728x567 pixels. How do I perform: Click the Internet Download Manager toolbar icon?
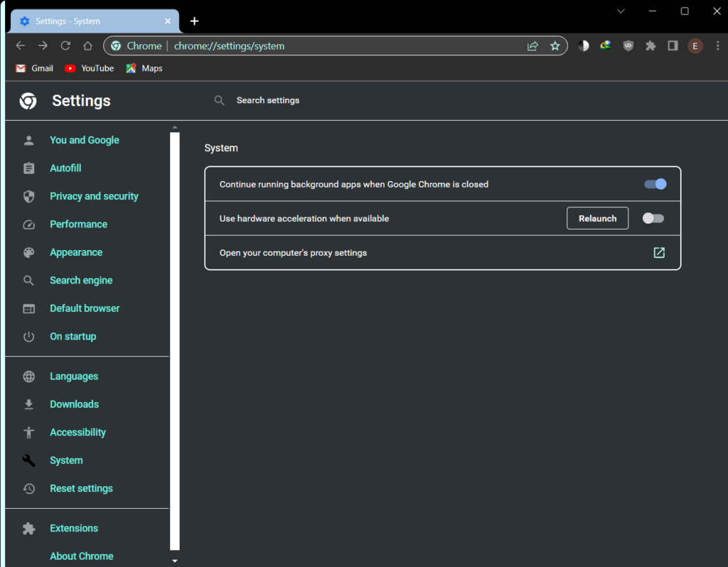(x=606, y=45)
